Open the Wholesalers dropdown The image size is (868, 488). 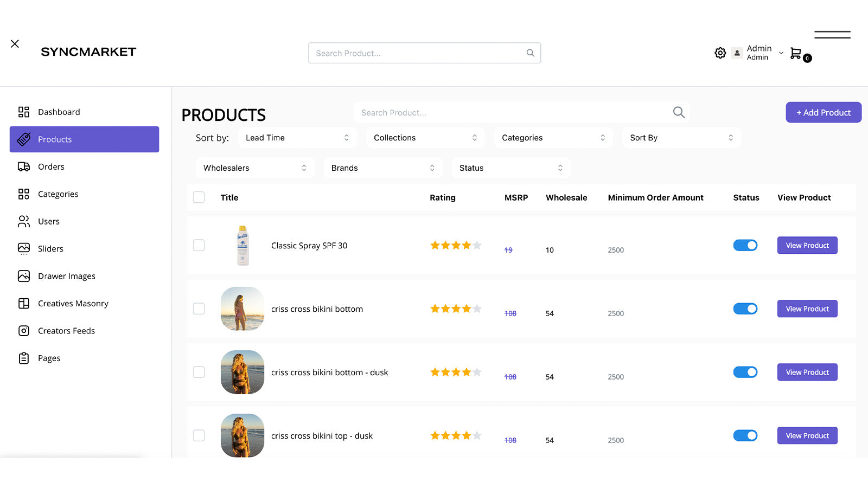pyautogui.click(x=255, y=168)
